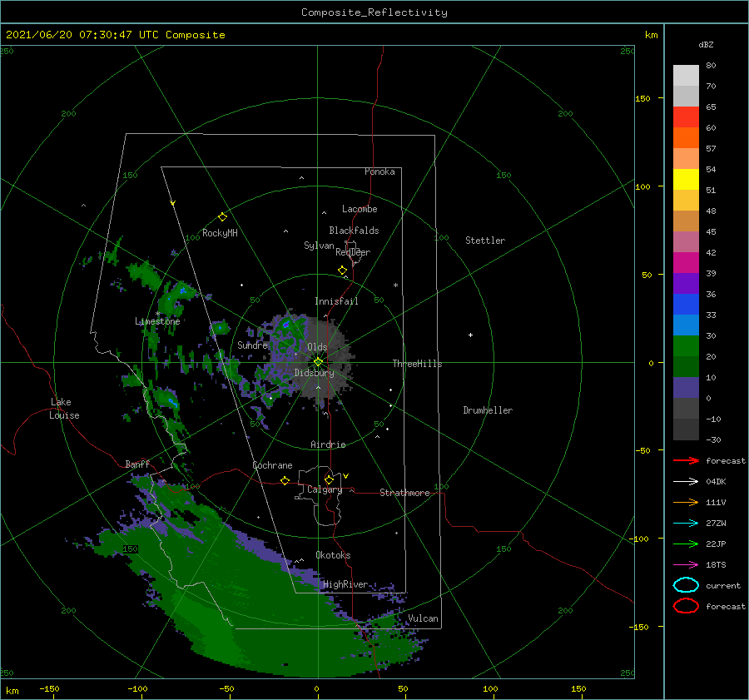Screen dimensions: 749x700
Task: Click the Okotoks town label
Action: coord(333,555)
